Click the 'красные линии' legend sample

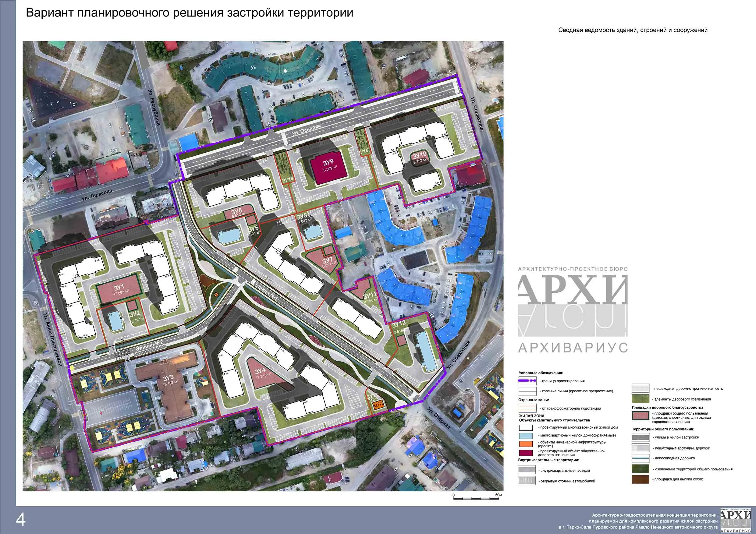tap(527, 391)
